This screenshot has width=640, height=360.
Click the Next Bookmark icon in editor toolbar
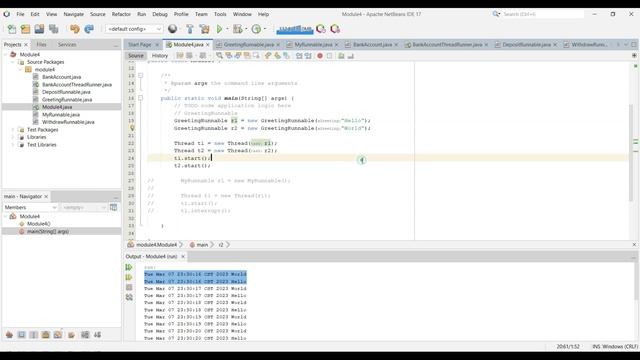click(x=277, y=56)
